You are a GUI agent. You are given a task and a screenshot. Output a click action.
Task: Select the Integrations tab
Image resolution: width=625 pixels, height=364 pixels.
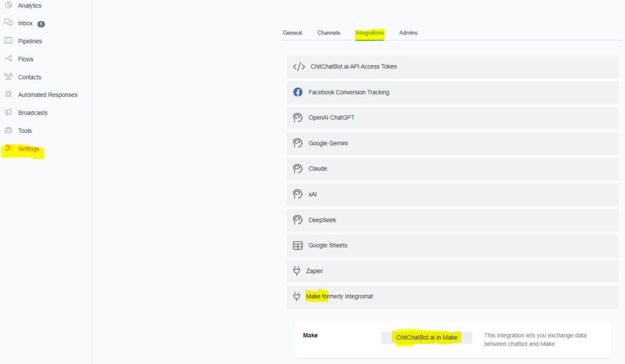click(370, 33)
